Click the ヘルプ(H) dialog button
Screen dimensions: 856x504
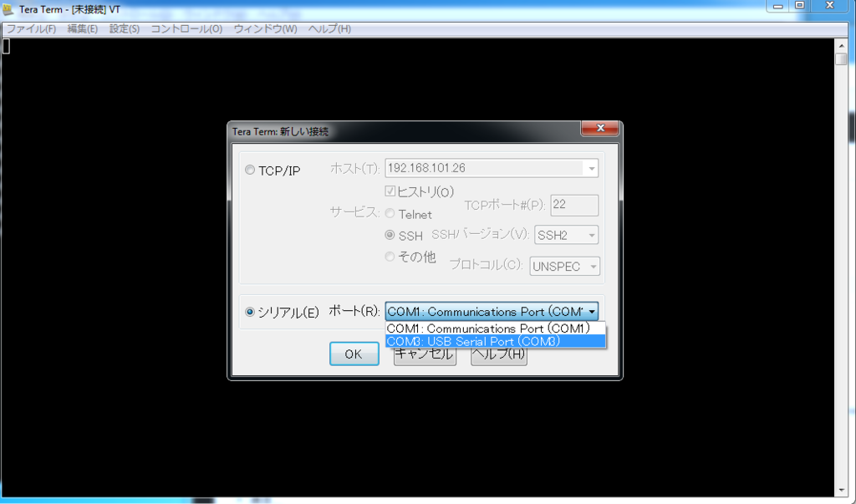499,356
